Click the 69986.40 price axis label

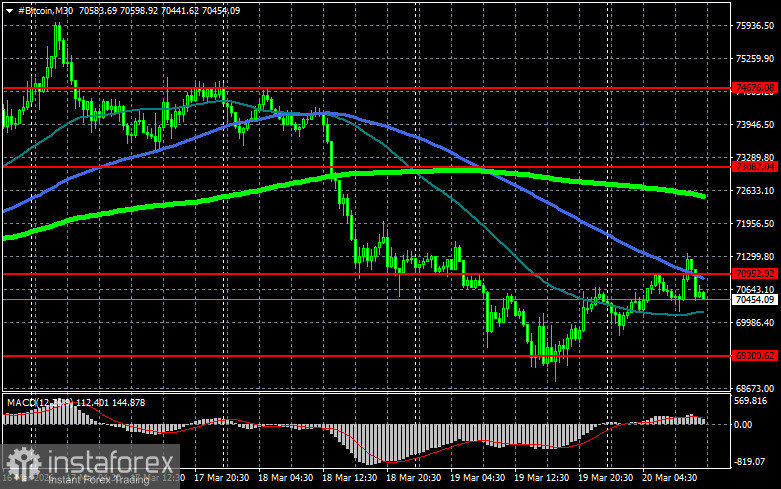[x=755, y=323]
